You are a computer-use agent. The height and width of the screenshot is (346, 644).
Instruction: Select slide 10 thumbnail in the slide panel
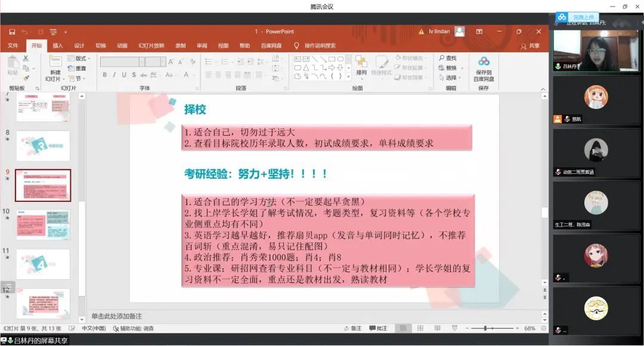[43, 224]
